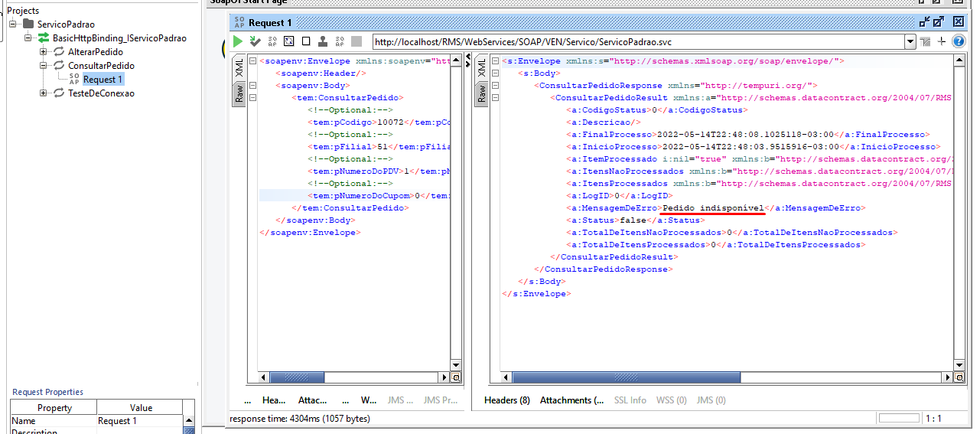Click the ConsultarPedido operation cycle icon
Viewport: 980px width, 434px height.
(59, 66)
